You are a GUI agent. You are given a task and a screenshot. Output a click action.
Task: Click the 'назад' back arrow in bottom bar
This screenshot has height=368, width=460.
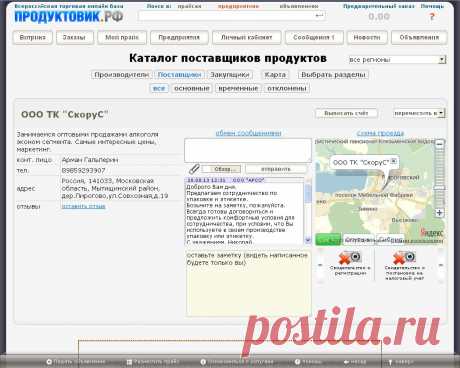(346, 362)
